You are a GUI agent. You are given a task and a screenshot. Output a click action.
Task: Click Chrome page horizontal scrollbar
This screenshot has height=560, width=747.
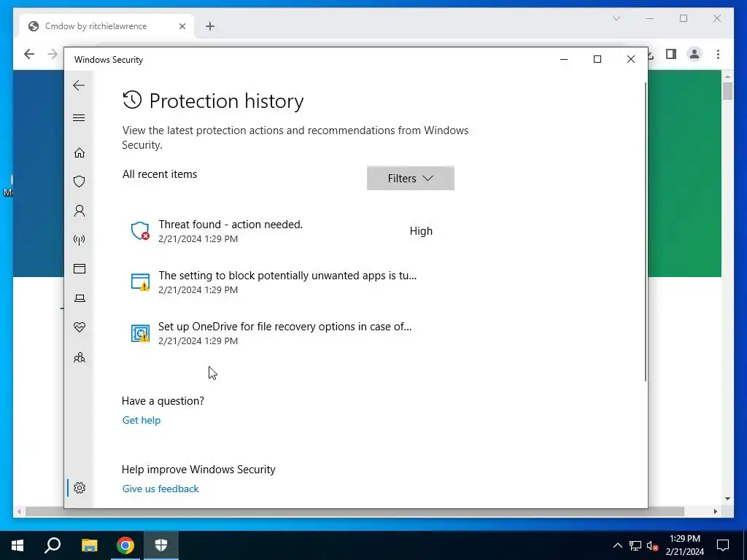coord(355,511)
